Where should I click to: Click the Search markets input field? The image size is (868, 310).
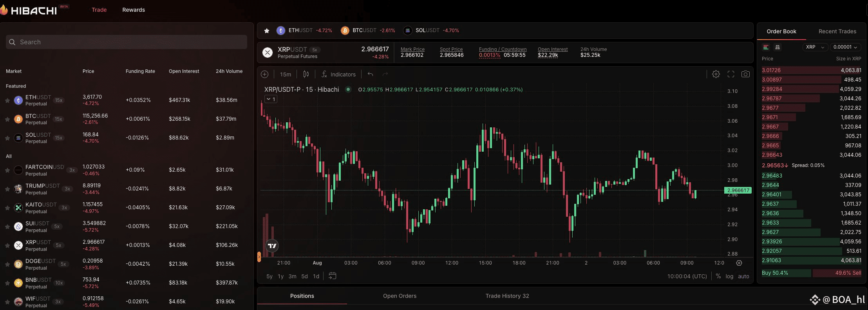tap(127, 42)
